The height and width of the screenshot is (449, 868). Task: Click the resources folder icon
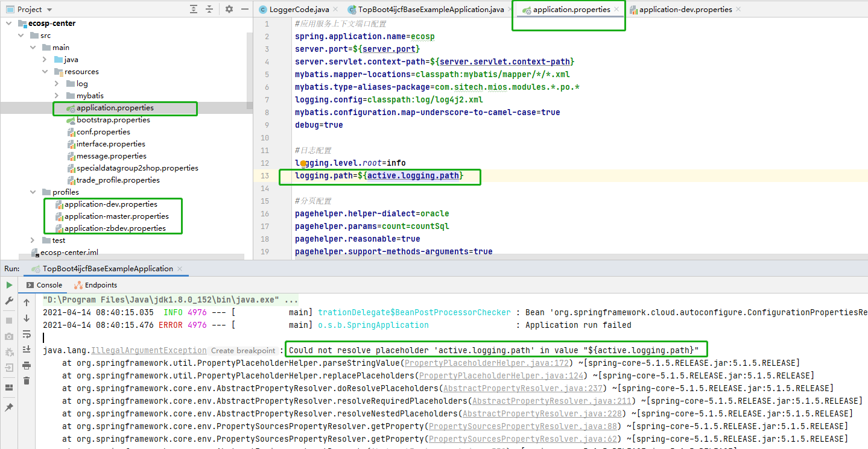tap(59, 72)
